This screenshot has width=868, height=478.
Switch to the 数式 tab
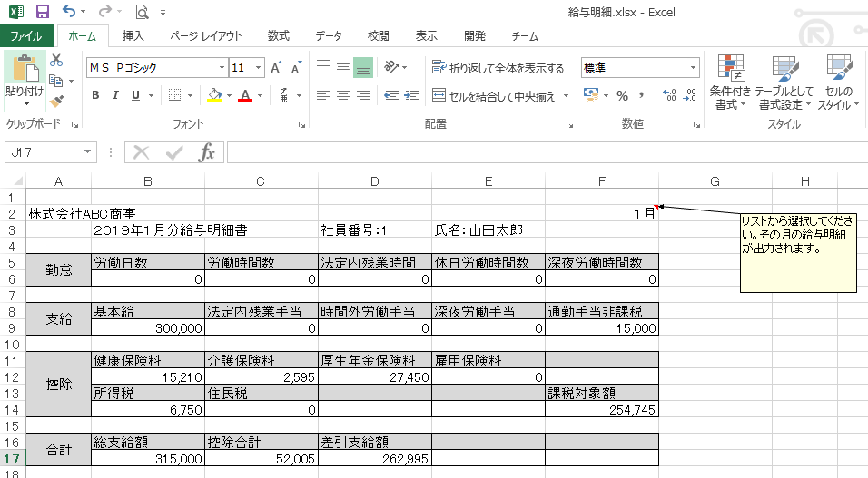click(279, 36)
